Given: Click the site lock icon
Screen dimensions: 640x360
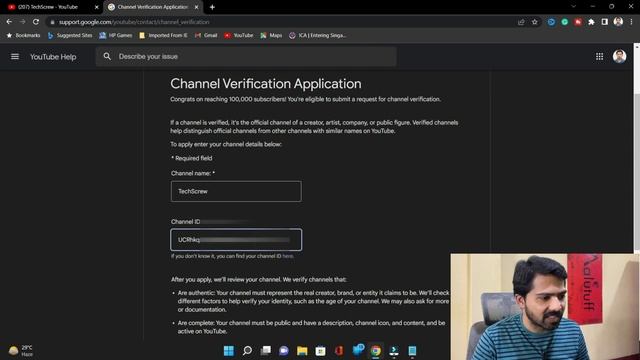Looking at the screenshot, I should (52, 22).
